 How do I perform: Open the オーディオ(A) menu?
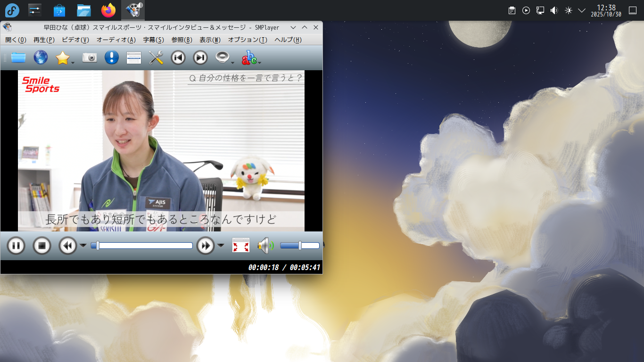point(116,40)
